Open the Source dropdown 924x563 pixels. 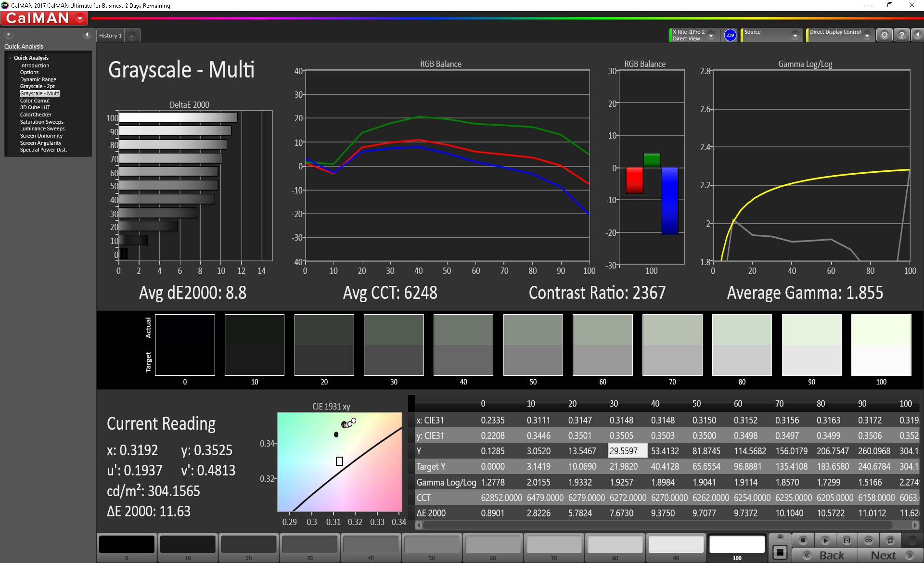point(795,36)
